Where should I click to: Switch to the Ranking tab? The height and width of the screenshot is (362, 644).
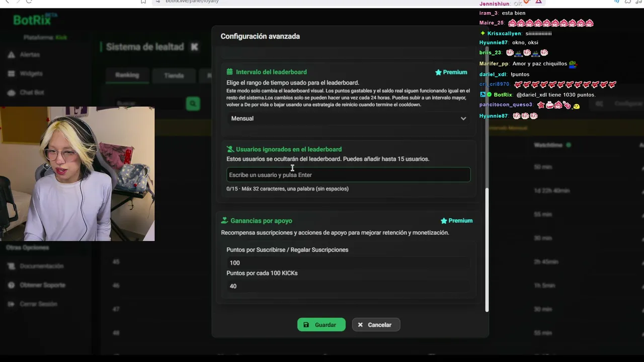point(127,75)
